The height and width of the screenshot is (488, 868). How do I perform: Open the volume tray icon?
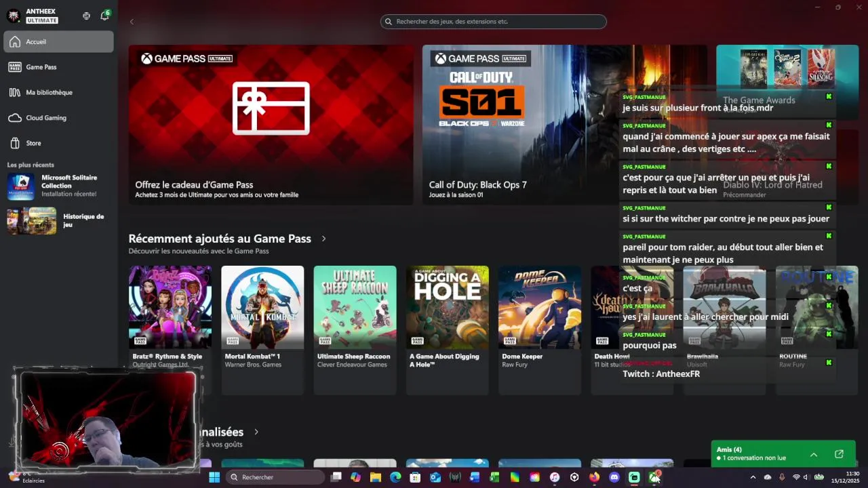point(806,477)
